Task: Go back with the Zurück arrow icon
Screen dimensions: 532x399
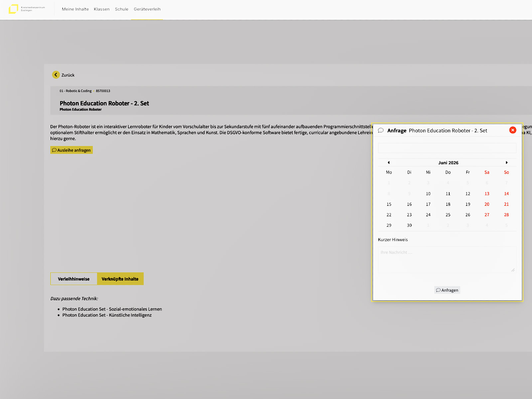Action: coord(56,75)
